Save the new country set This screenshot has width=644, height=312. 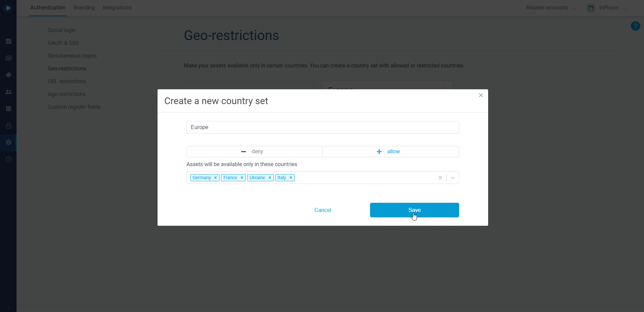click(414, 210)
